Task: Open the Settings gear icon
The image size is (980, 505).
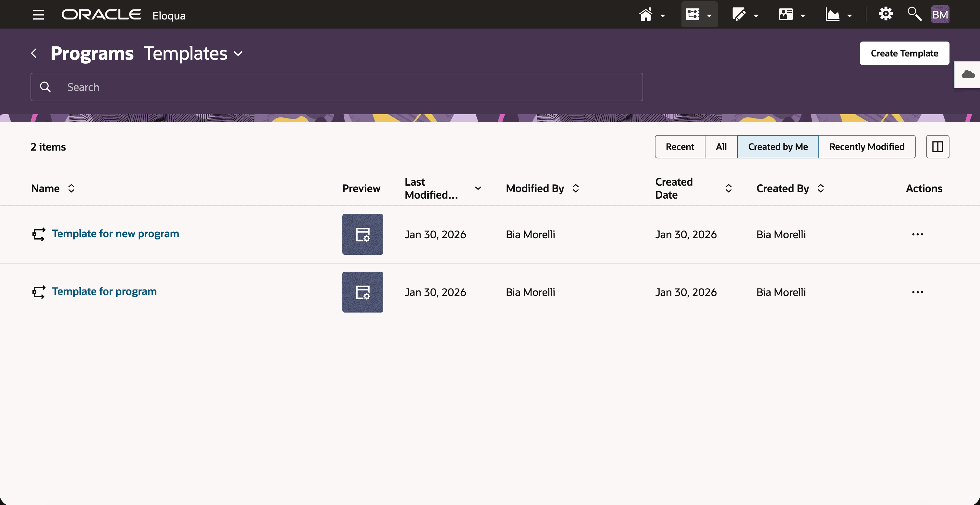Action: 886,14
